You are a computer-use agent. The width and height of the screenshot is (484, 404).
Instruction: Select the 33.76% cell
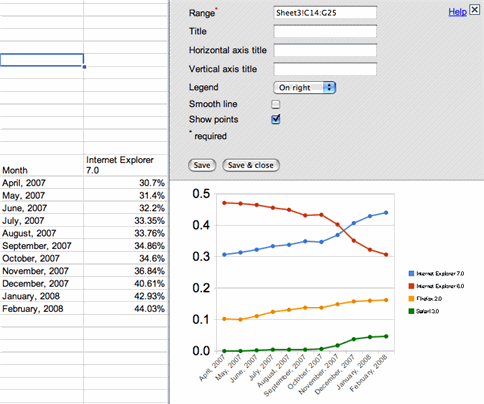click(x=126, y=233)
